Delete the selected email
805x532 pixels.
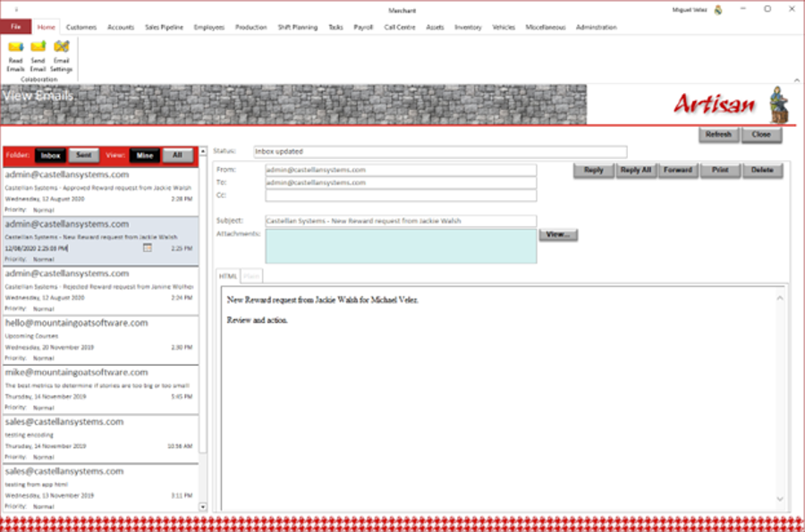click(x=762, y=170)
